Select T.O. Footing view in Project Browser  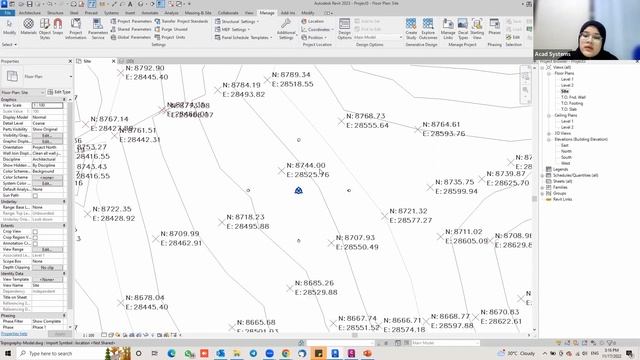[x=572, y=103]
